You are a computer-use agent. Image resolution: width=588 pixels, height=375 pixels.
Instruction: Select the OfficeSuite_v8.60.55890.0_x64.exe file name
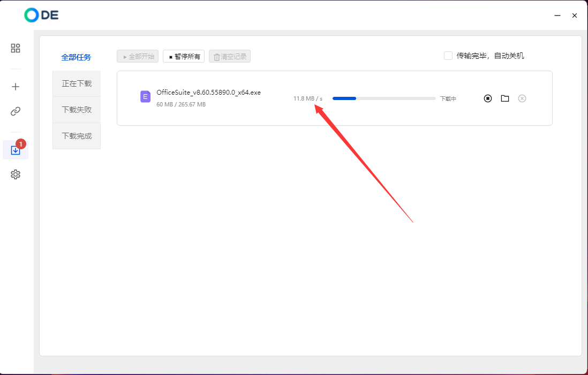pos(208,93)
